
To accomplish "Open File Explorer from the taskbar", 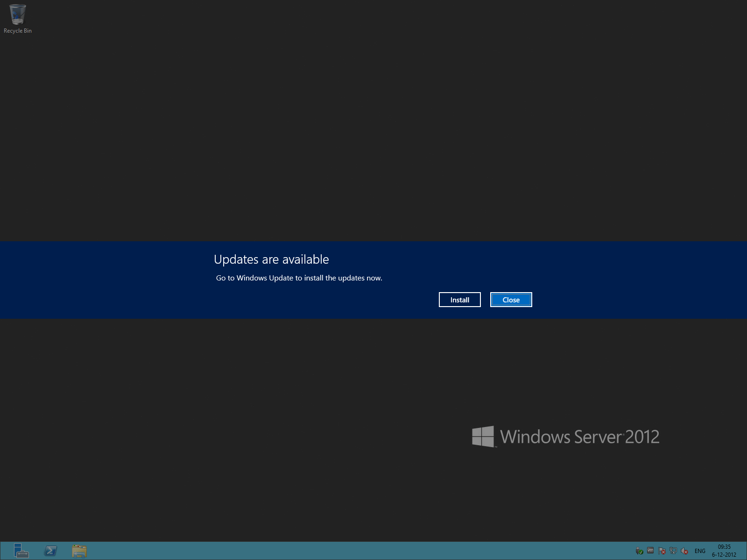I will coord(79,551).
